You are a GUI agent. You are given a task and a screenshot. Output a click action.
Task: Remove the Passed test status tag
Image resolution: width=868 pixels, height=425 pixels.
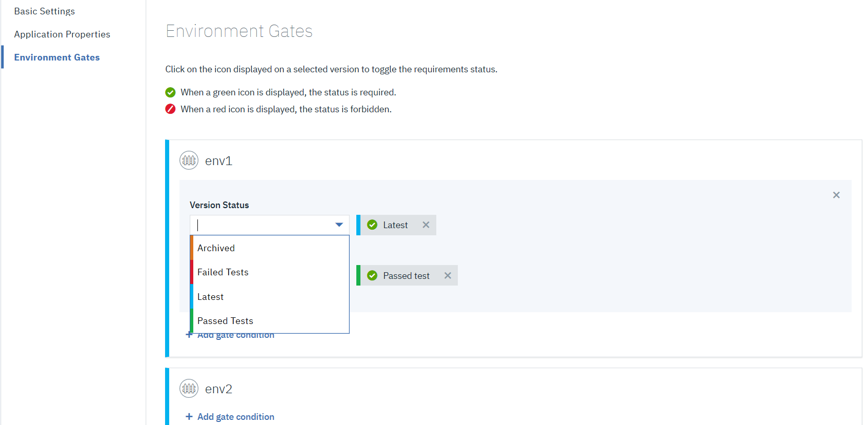click(x=448, y=276)
